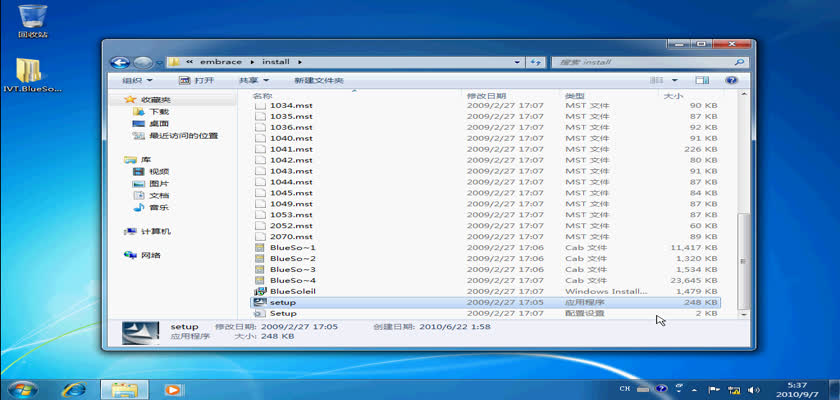Viewport: 840px width, 400px height.
Task: Expand the address bar history dropdown
Action: (x=516, y=62)
